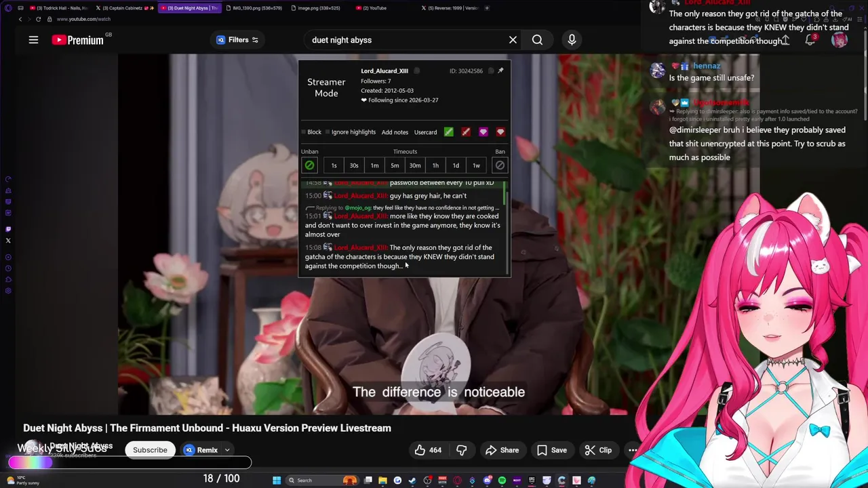Like the video with thumbs up

click(428, 450)
